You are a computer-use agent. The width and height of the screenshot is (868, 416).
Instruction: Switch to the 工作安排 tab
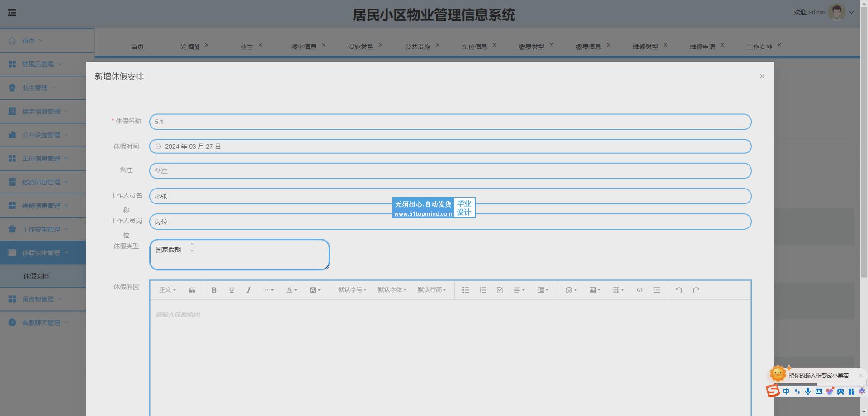759,47
